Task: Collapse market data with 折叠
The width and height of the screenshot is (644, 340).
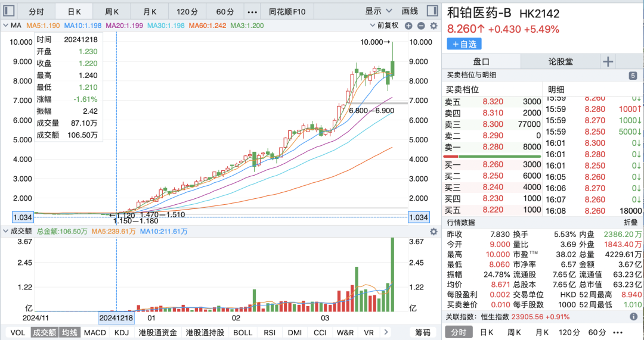Action: tap(630, 222)
